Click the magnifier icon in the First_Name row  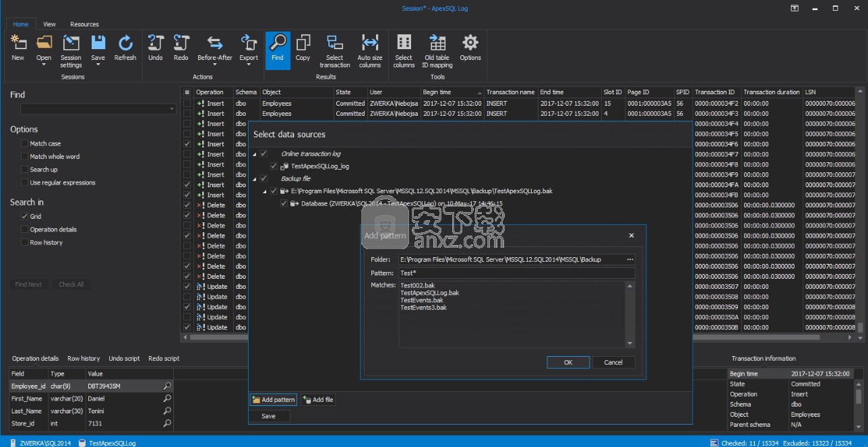(167, 399)
